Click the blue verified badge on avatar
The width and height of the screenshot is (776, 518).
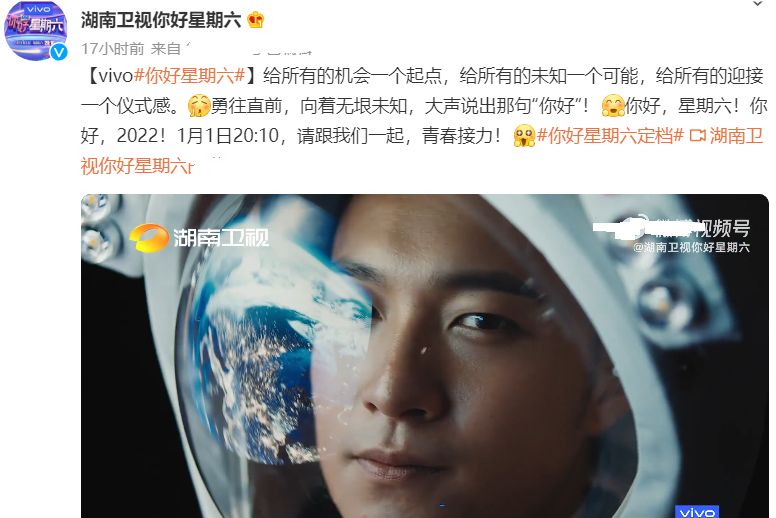tap(59, 51)
